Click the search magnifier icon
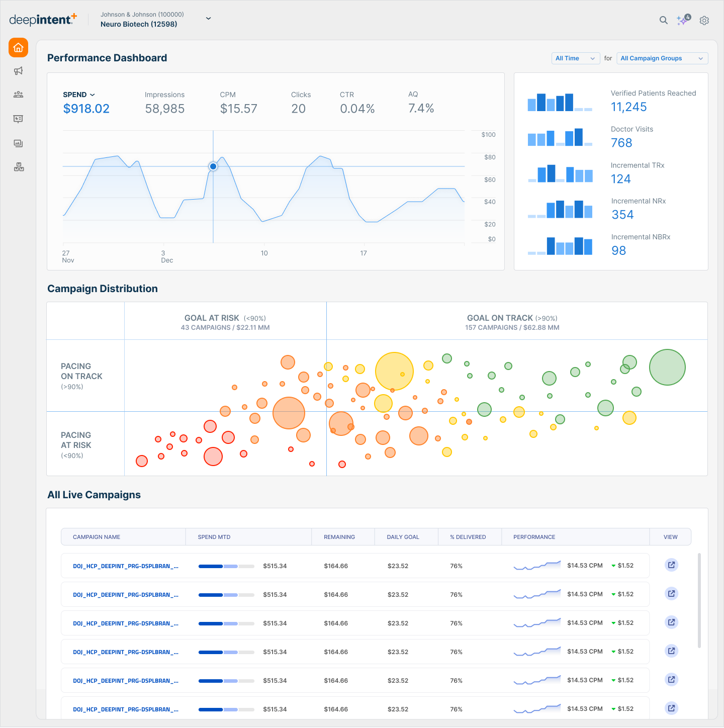724x728 pixels. (664, 20)
